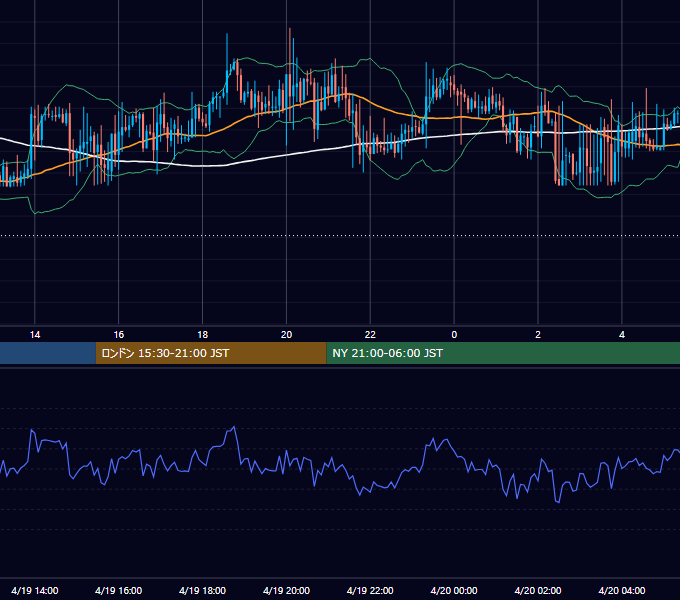Viewport: 680px width, 600px height.
Task: Click the 0 hour label on chart axis
Action: coord(454,335)
